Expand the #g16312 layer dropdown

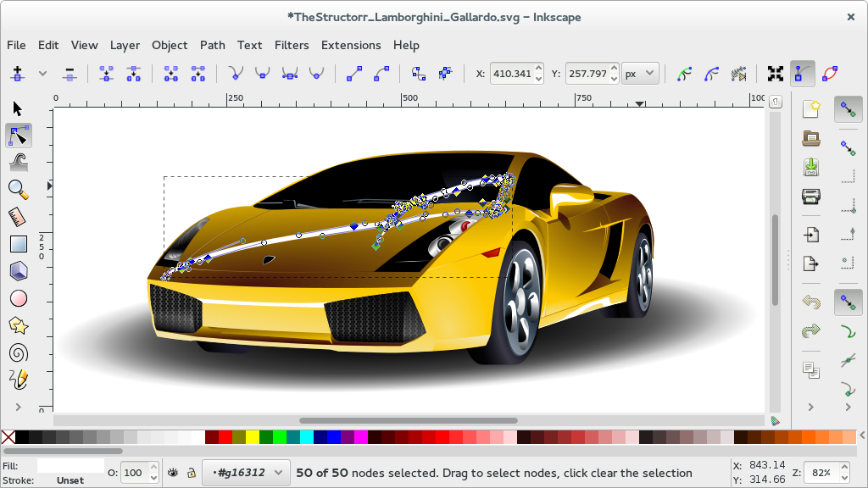coord(246,473)
